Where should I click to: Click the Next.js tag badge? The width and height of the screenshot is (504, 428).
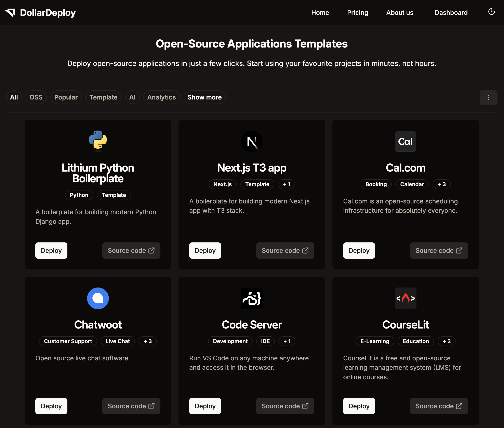223,184
